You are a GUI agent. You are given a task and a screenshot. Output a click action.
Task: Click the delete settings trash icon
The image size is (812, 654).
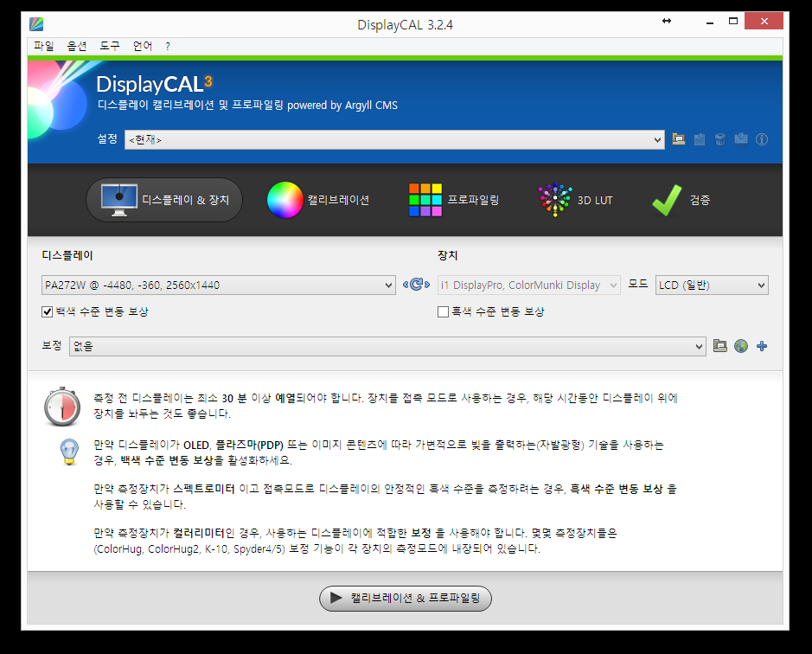[x=719, y=139]
